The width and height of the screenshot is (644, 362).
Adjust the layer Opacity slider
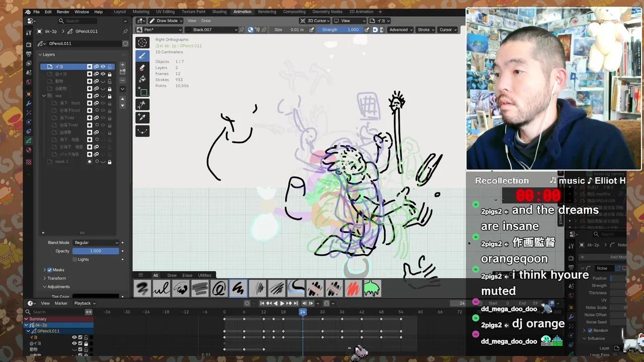pyautogui.click(x=96, y=251)
